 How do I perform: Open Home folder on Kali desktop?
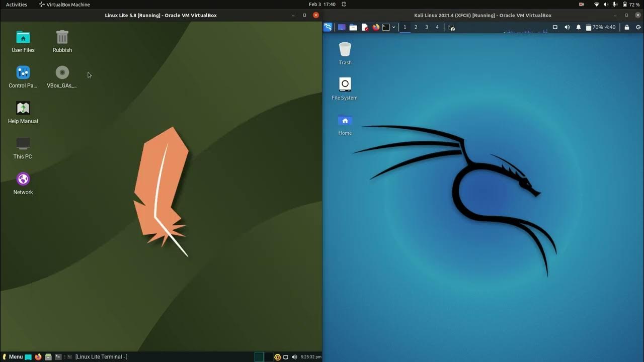pos(345,125)
